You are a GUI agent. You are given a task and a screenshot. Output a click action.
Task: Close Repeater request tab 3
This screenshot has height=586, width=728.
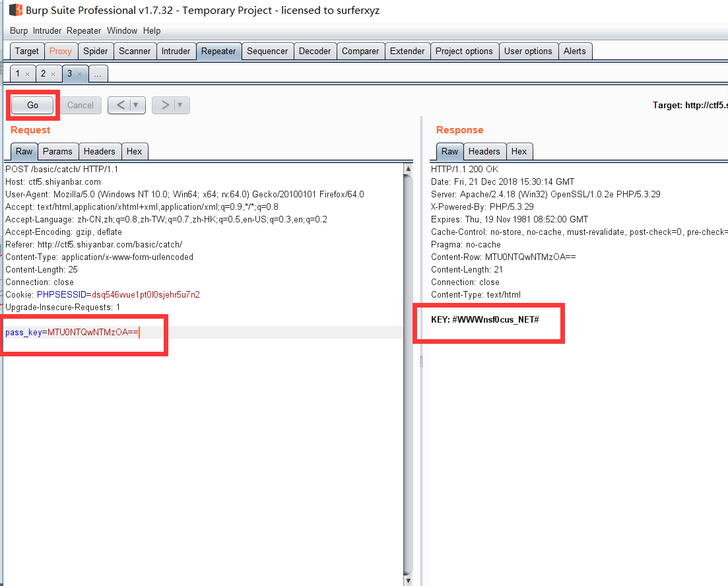click(x=79, y=75)
